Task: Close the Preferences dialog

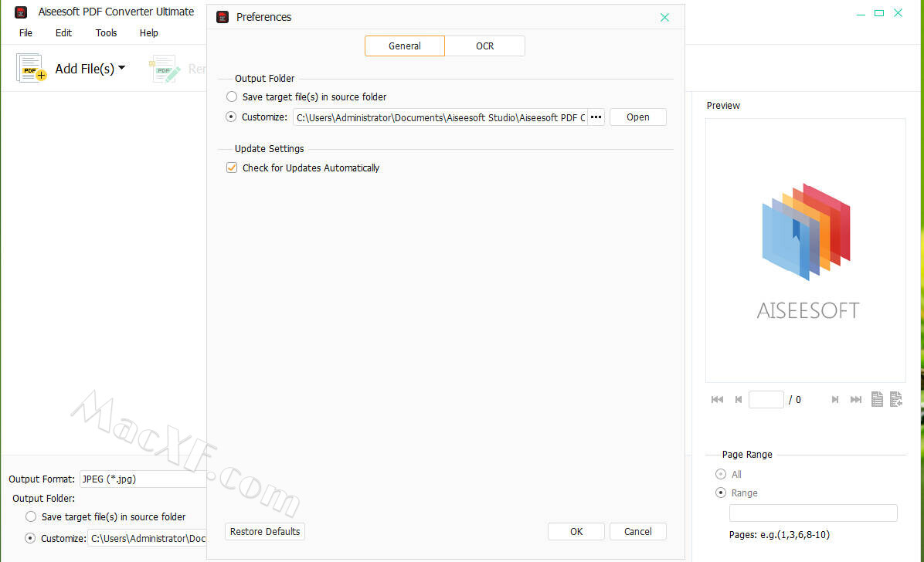Action: click(x=664, y=17)
